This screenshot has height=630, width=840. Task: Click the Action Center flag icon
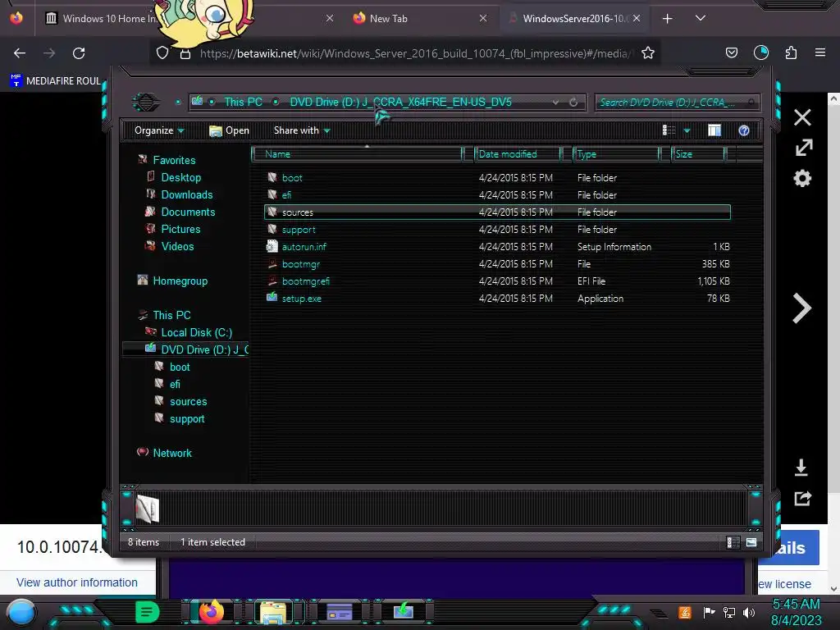[709, 612]
